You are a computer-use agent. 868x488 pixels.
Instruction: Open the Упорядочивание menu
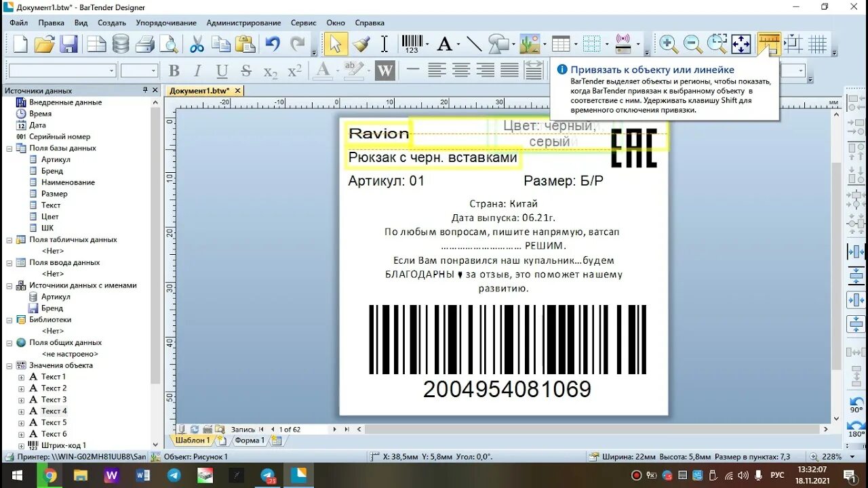pos(166,22)
